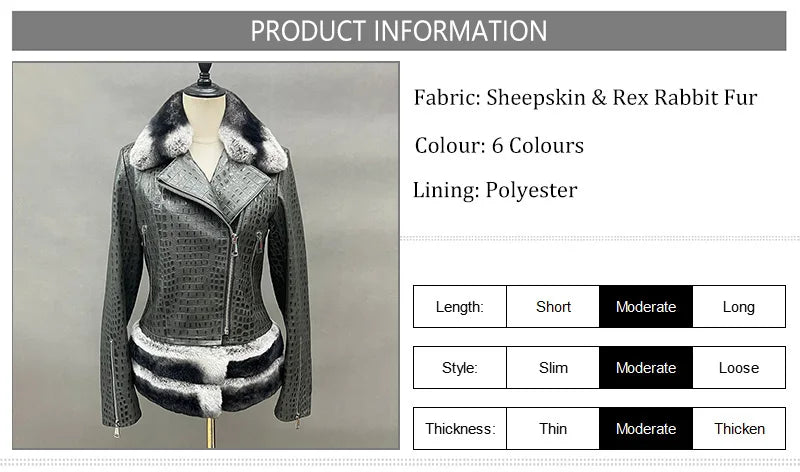The height and width of the screenshot is (472, 800).
Task: Choose the Moderate style cell
Action: 646,368
